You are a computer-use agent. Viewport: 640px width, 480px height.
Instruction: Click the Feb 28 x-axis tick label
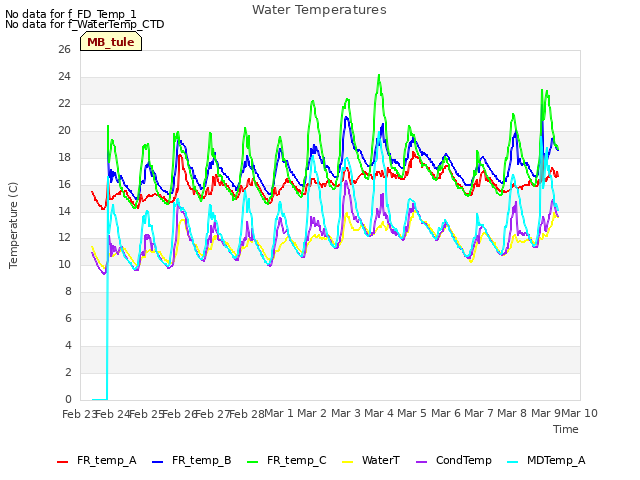[x=247, y=414]
